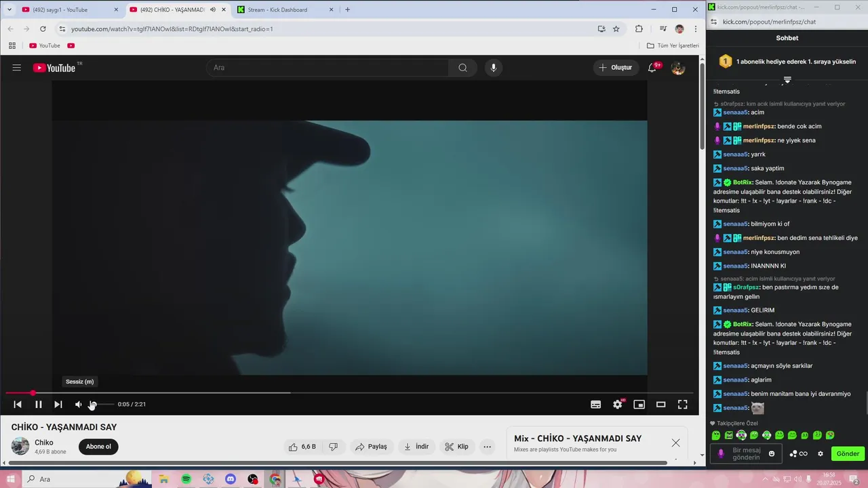Reload the YouTube page
Screen dimensions: 868x488
(x=43, y=29)
